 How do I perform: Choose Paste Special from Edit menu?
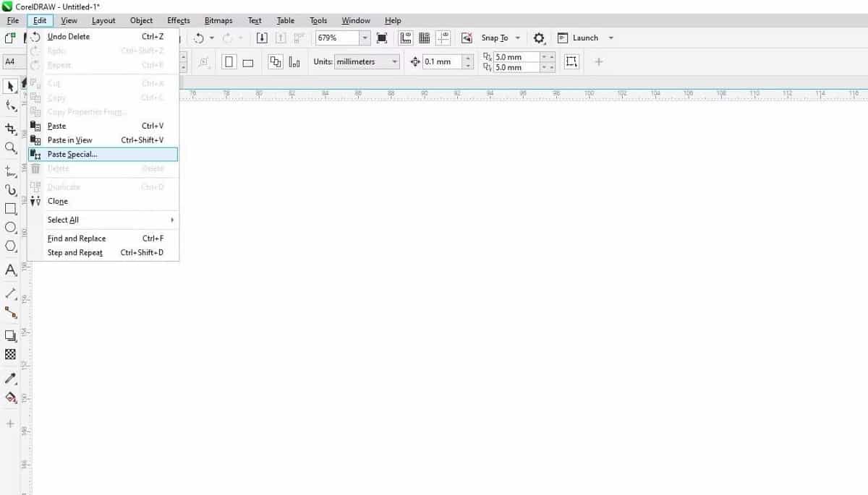[72, 154]
